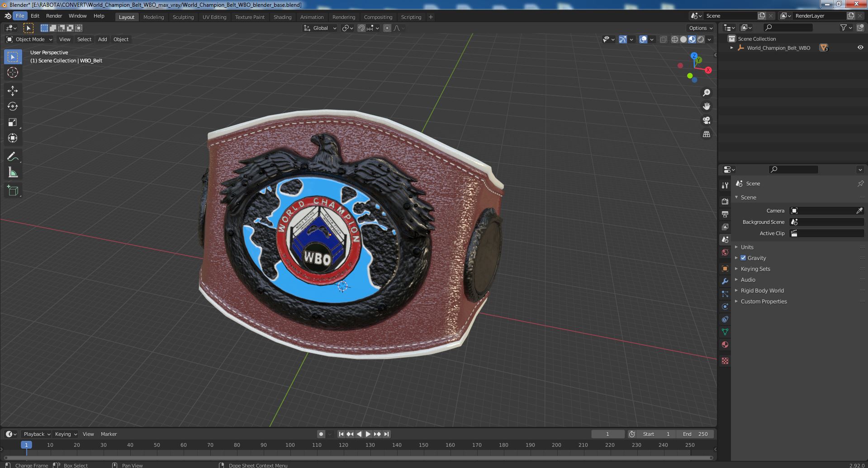The image size is (868, 468).
Task: Choose the Add Cube tool
Action: (x=13, y=190)
